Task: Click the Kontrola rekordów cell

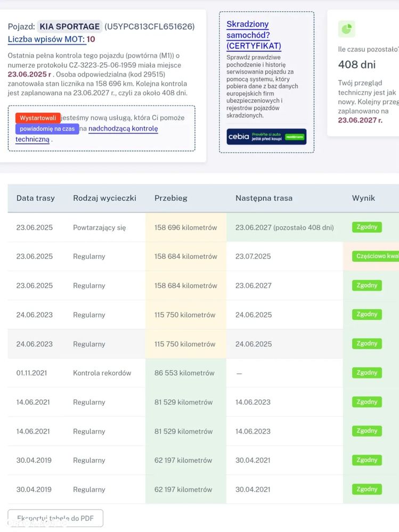Action: [102, 373]
